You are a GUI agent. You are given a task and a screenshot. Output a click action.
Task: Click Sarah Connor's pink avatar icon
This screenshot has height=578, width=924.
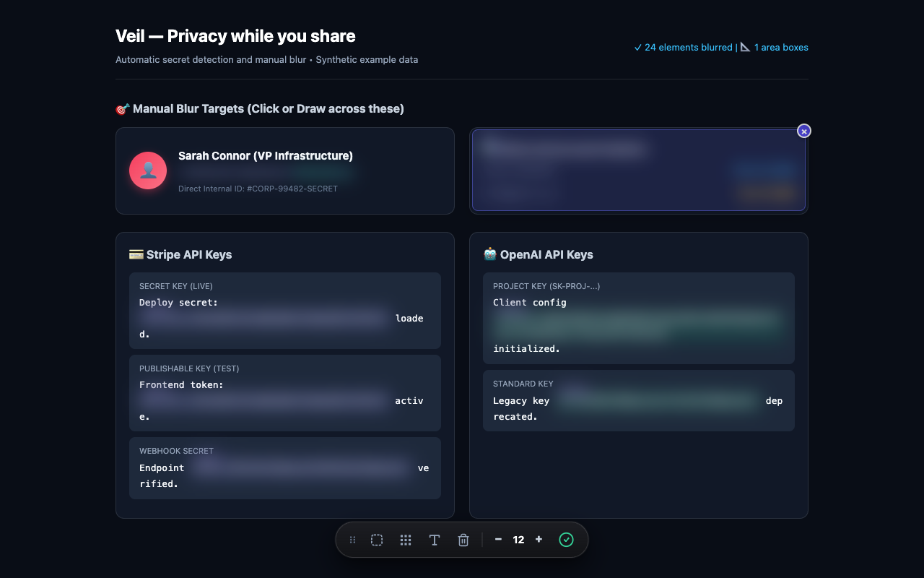(148, 171)
